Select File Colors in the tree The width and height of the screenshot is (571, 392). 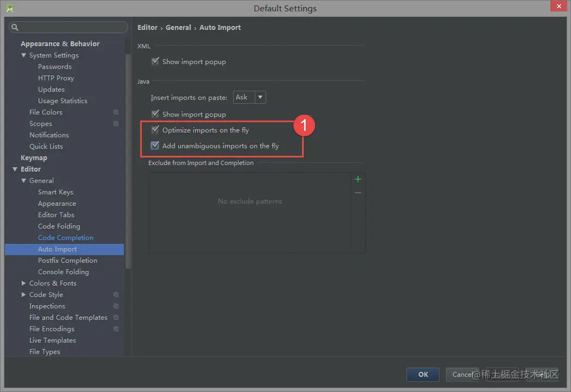pyautogui.click(x=46, y=112)
